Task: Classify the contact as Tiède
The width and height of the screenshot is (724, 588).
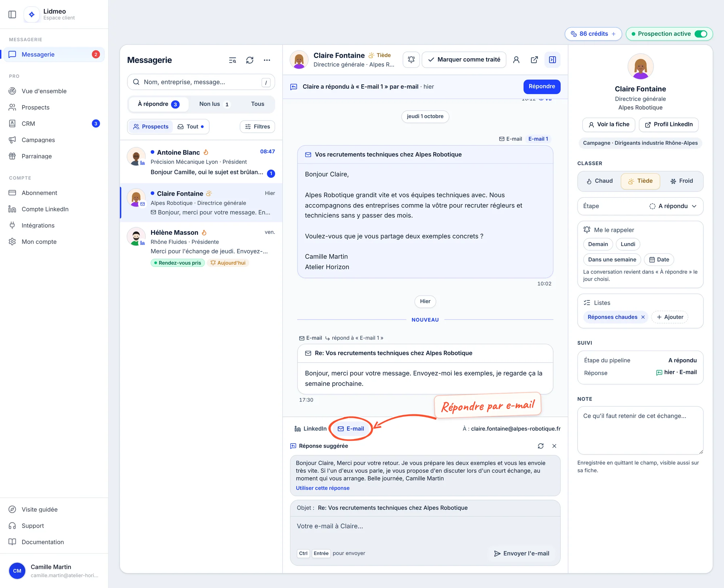Action: (640, 181)
